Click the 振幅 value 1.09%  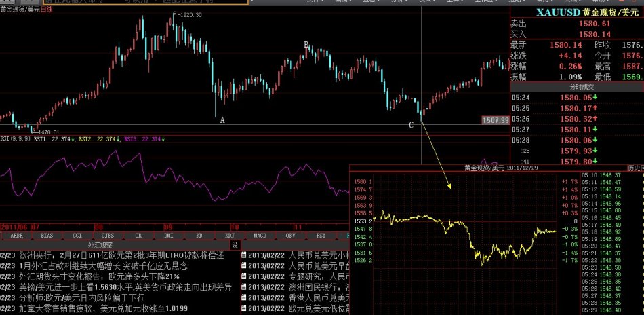[570, 77]
